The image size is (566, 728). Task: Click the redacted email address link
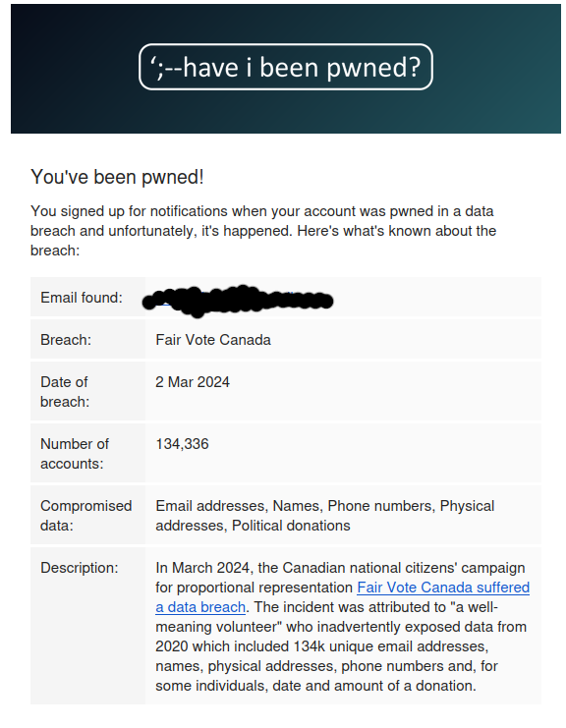(238, 301)
